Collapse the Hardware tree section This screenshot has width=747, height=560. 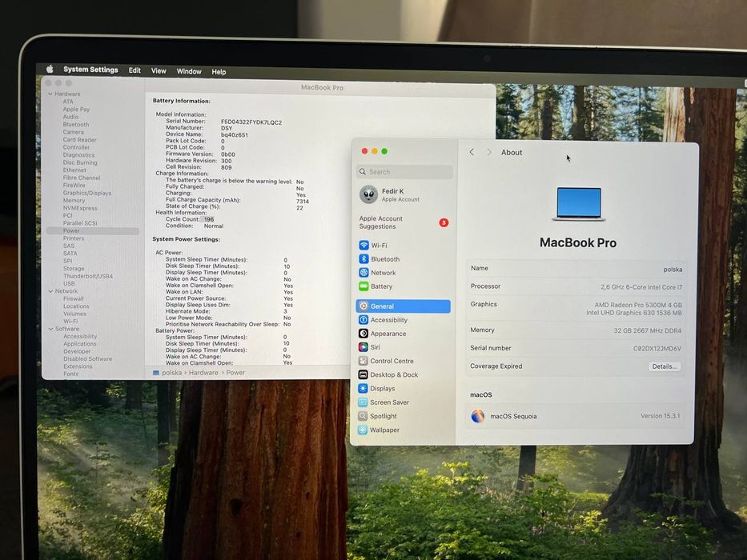[x=50, y=94]
